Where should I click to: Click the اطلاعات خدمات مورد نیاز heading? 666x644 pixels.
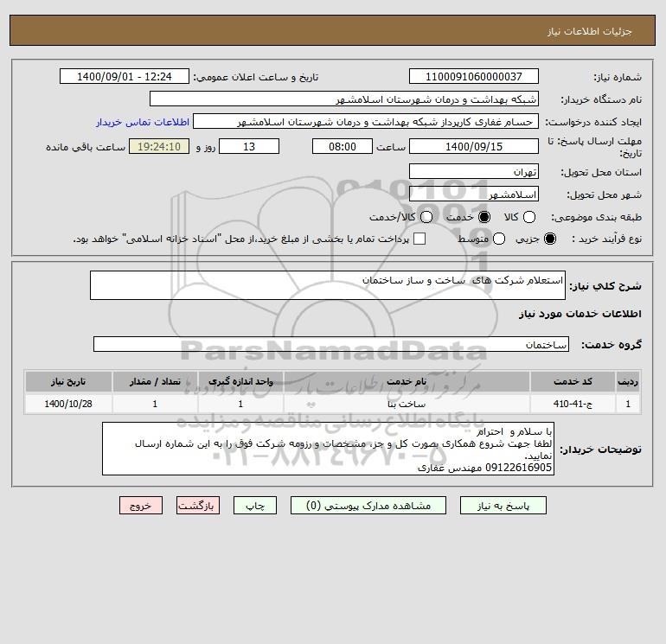[x=580, y=314]
